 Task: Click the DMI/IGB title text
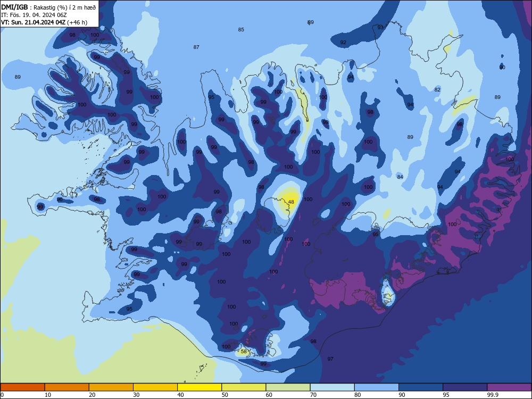pos(14,7)
